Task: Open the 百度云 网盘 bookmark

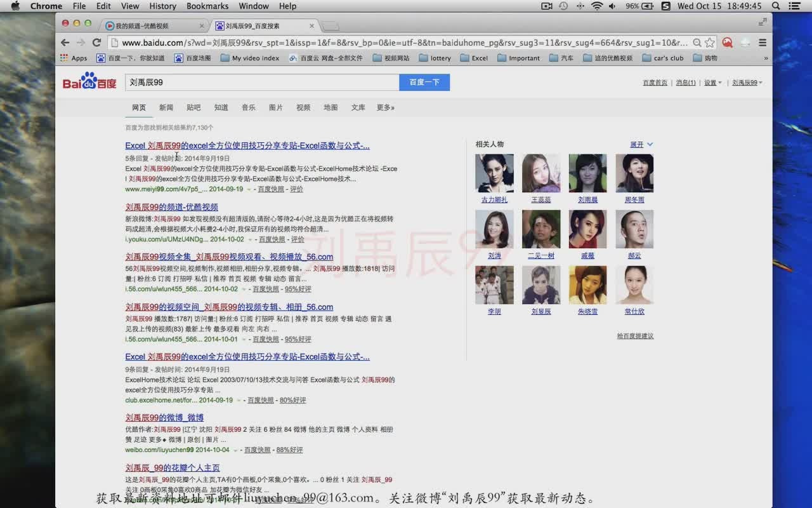Action: click(326, 58)
